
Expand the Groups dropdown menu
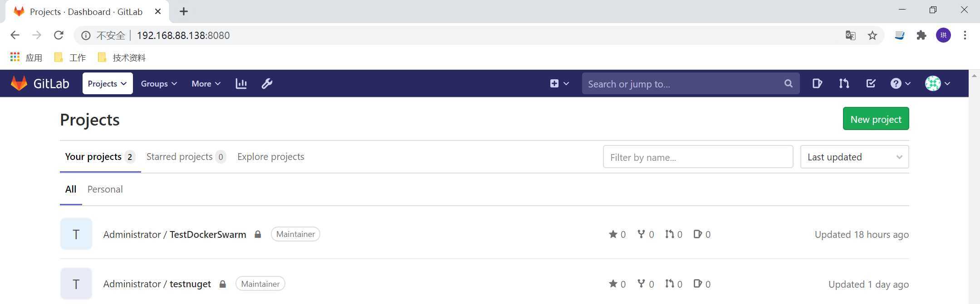coord(159,83)
